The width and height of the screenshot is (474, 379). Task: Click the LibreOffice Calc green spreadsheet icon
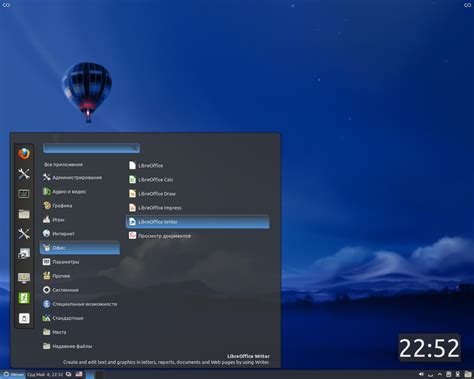tap(132, 179)
